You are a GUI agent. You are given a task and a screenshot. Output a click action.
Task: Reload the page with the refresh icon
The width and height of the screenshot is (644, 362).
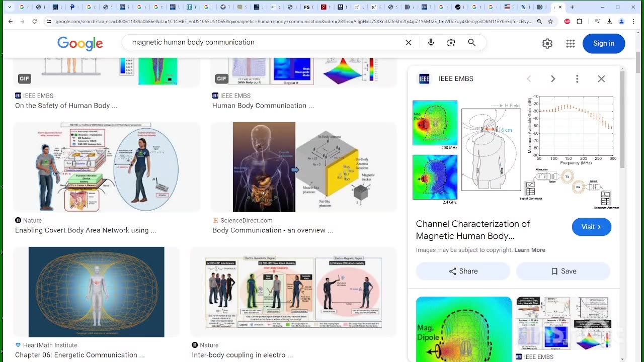pyautogui.click(x=34, y=22)
